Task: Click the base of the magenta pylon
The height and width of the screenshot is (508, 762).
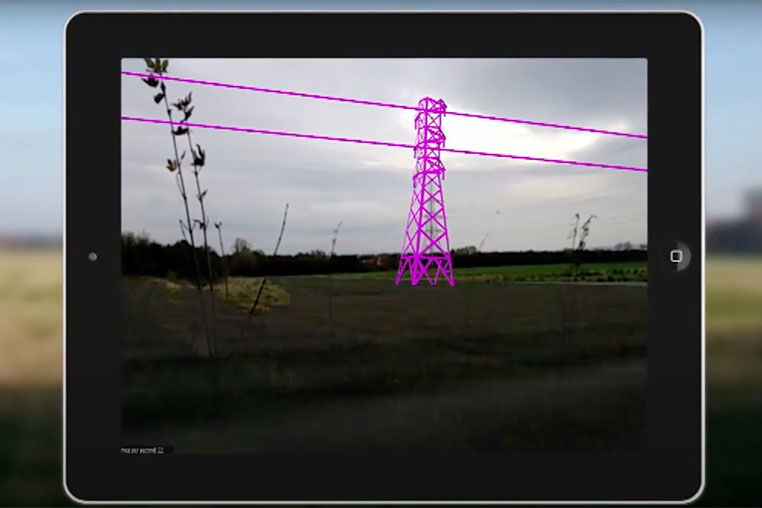Action: [425, 276]
